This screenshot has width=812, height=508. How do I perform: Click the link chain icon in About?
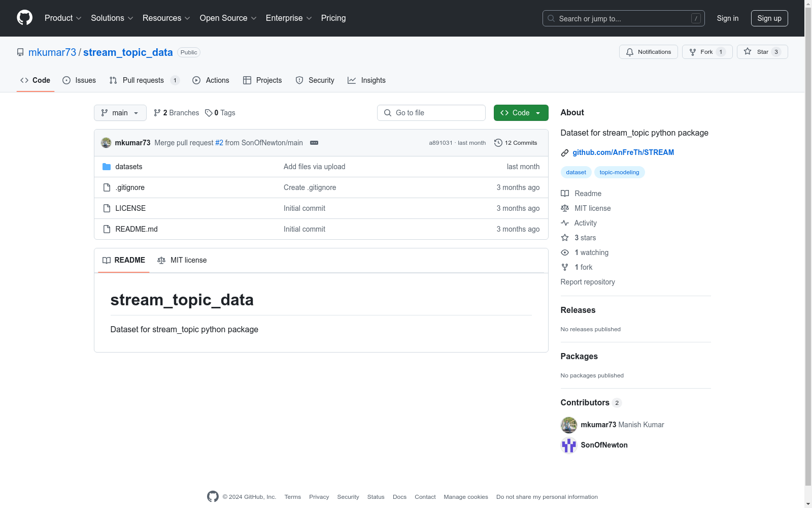coord(565,153)
